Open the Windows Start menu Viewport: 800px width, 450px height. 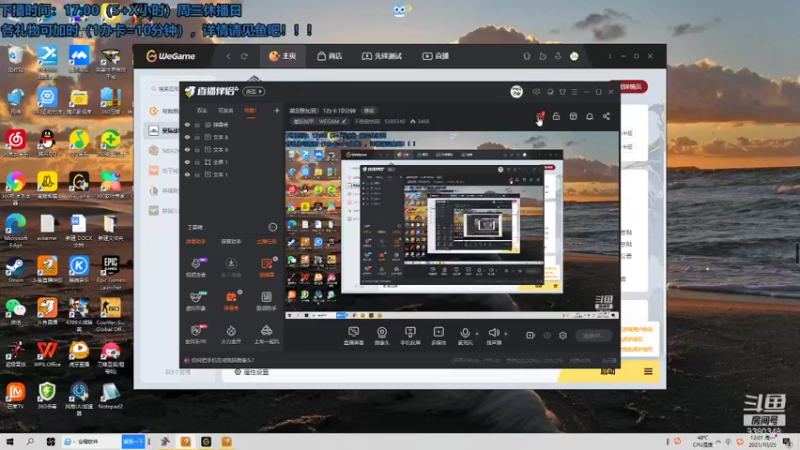[x=10, y=441]
